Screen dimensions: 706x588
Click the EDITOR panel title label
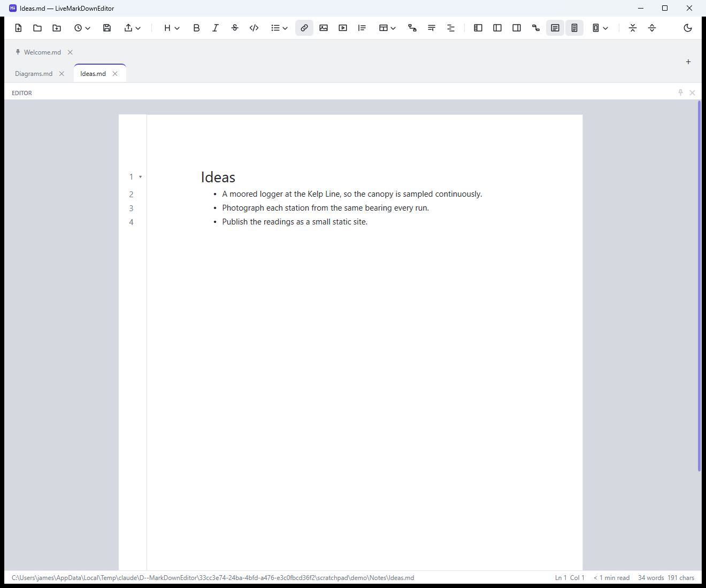(x=22, y=93)
